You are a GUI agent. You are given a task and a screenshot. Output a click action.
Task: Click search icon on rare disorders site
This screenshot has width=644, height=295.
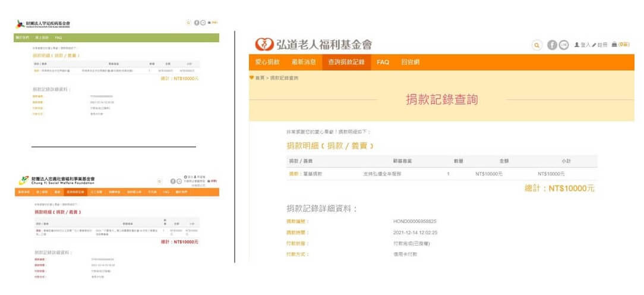point(189,23)
